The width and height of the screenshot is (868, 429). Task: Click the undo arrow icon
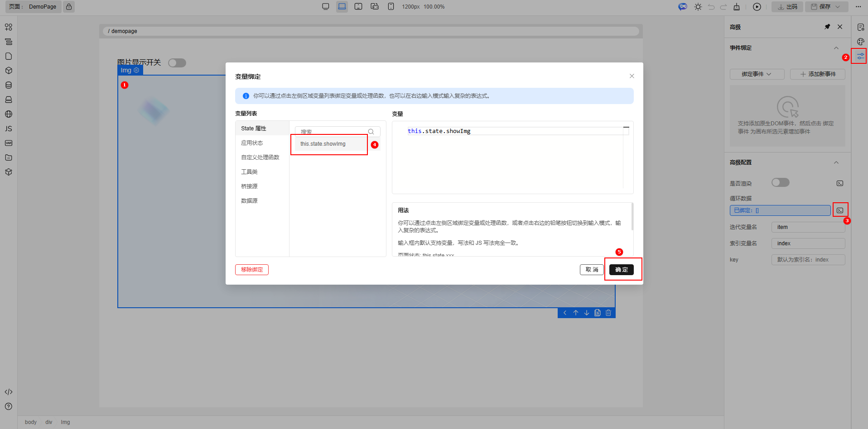click(711, 6)
